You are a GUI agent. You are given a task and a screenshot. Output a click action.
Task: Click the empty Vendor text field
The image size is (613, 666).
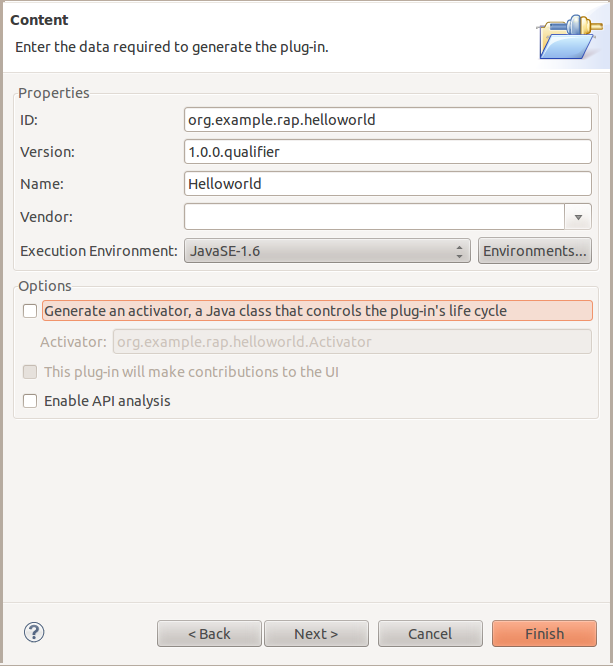point(374,217)
